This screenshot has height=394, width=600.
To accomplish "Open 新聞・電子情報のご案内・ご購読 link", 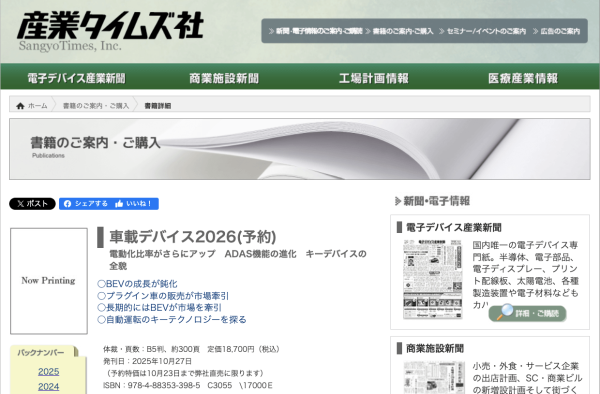I will coord(316,31).
